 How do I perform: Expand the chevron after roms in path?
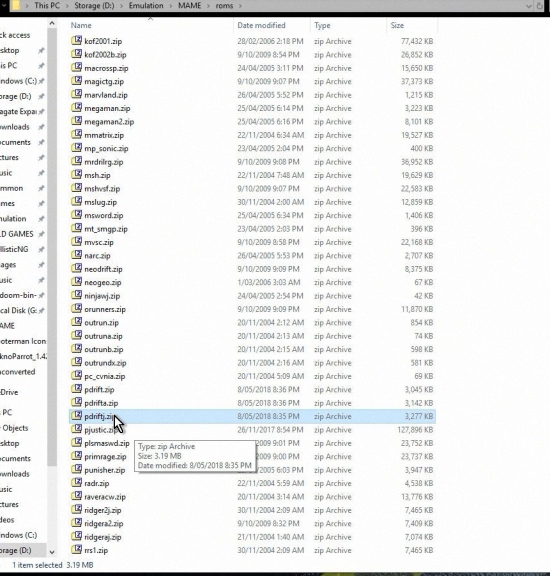pos(240,6)
